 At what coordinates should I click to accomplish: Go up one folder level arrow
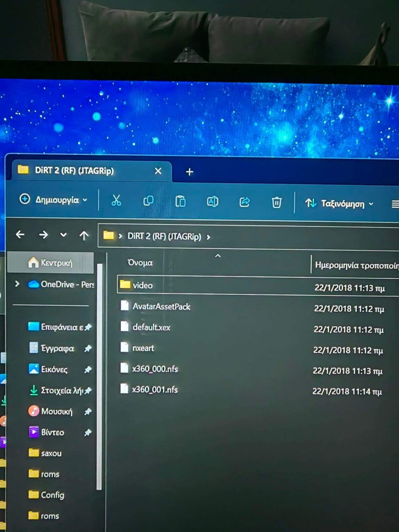(x=84, y=236)
